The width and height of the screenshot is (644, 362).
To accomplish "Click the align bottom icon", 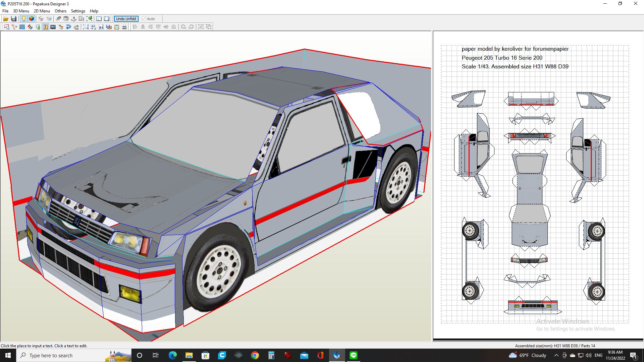I will 174,27.
